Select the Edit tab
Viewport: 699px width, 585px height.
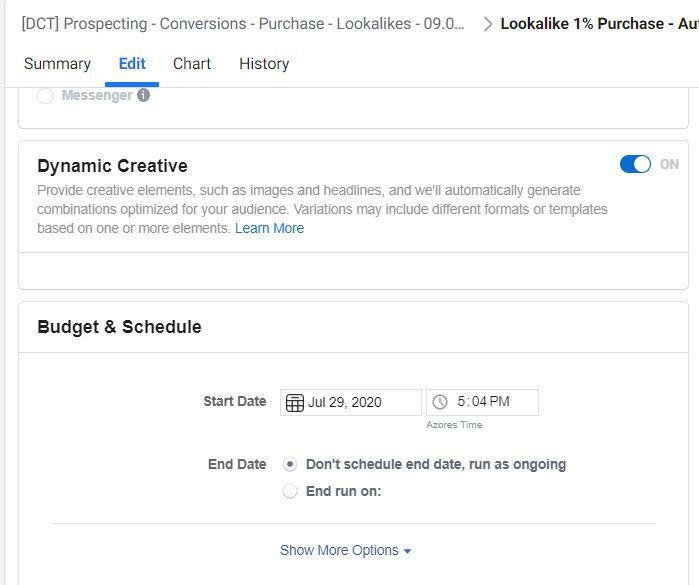tap(132, 64)
